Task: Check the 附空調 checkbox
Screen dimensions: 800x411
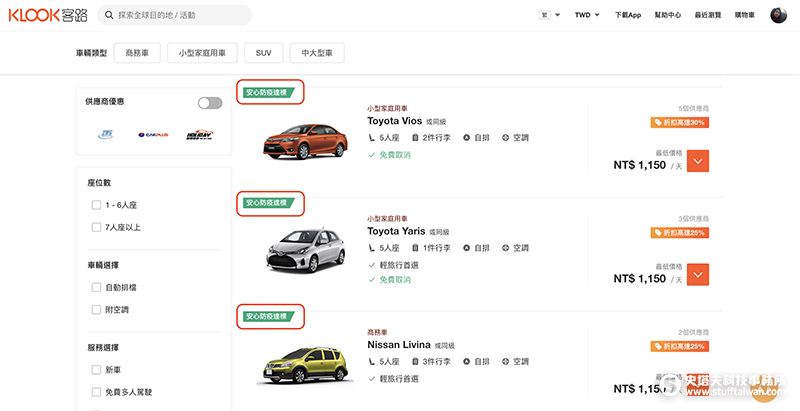Action: point(96,310)
